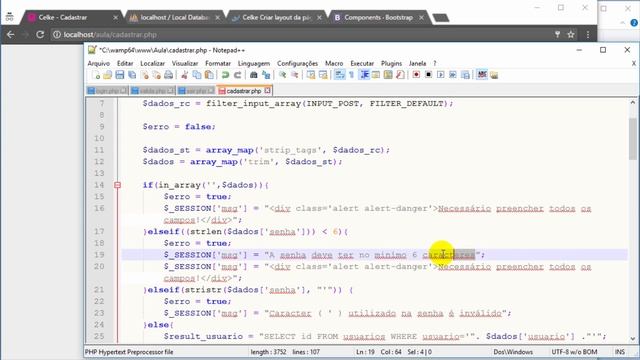This screenshot has height=360, width=640.
Task: Click the editor scrollbar up arrow
Action: pyautogui.click(x=633, y=102)
